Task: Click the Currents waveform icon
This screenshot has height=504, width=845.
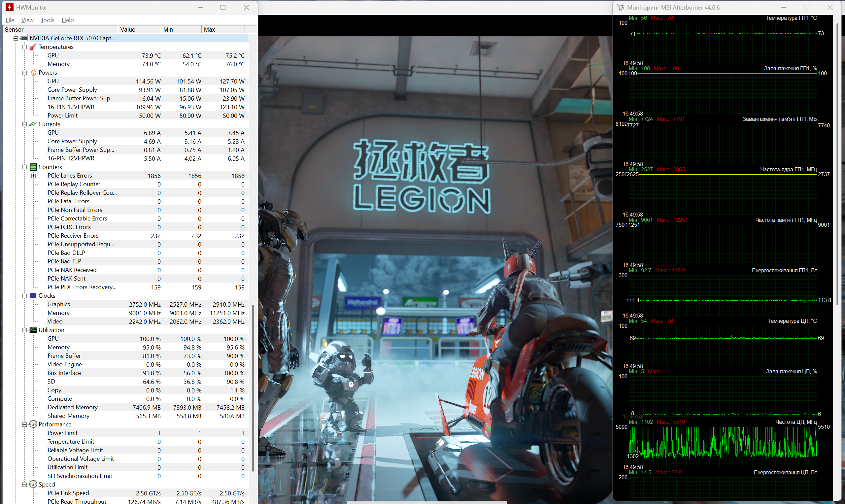Action: coord(33,124)
